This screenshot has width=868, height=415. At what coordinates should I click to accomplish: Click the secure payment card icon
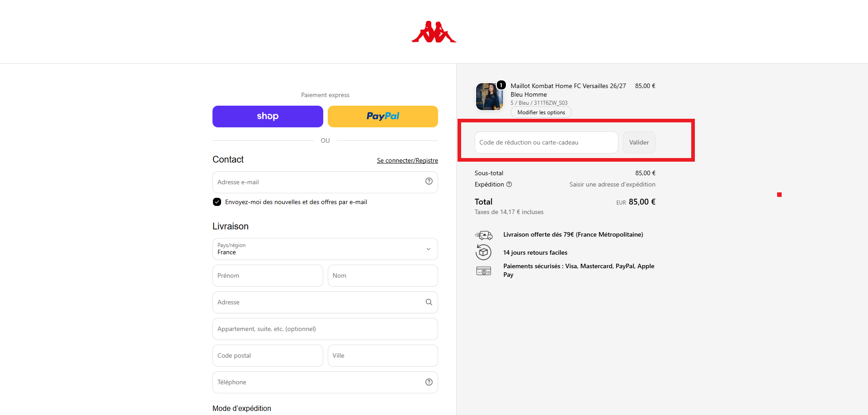(x=483, y=271)
